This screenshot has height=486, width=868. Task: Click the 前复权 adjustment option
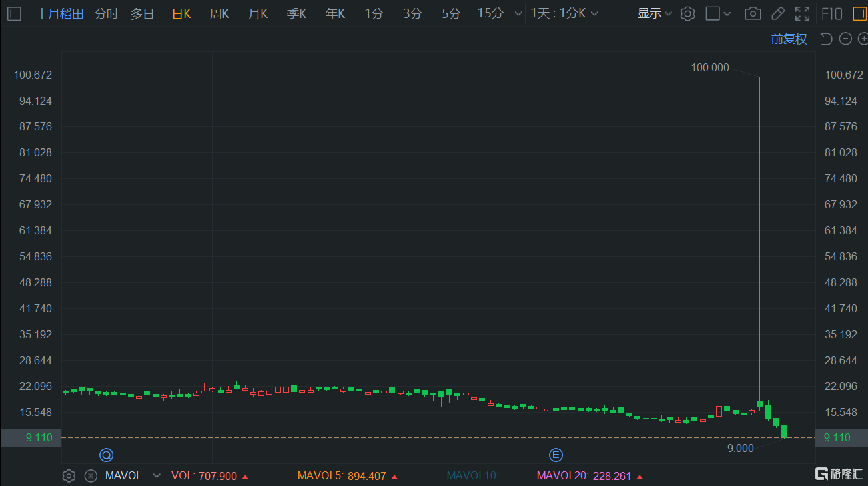click(789, 39)
